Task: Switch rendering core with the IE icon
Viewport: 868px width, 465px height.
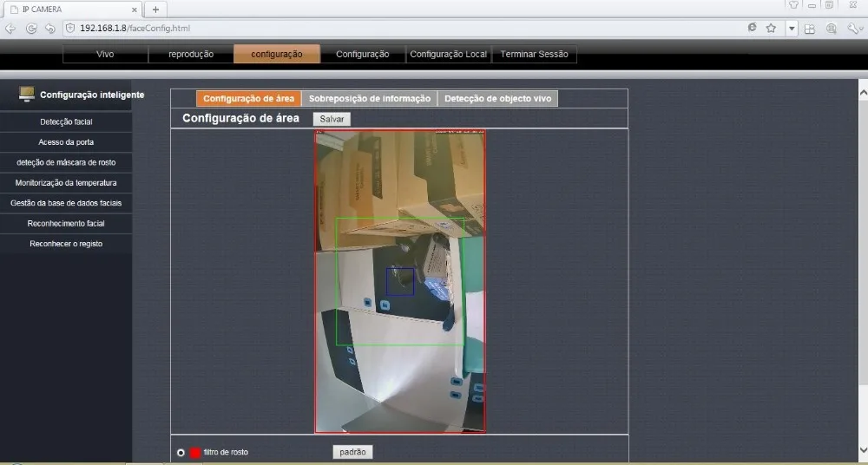Action: tap(752, 28)
